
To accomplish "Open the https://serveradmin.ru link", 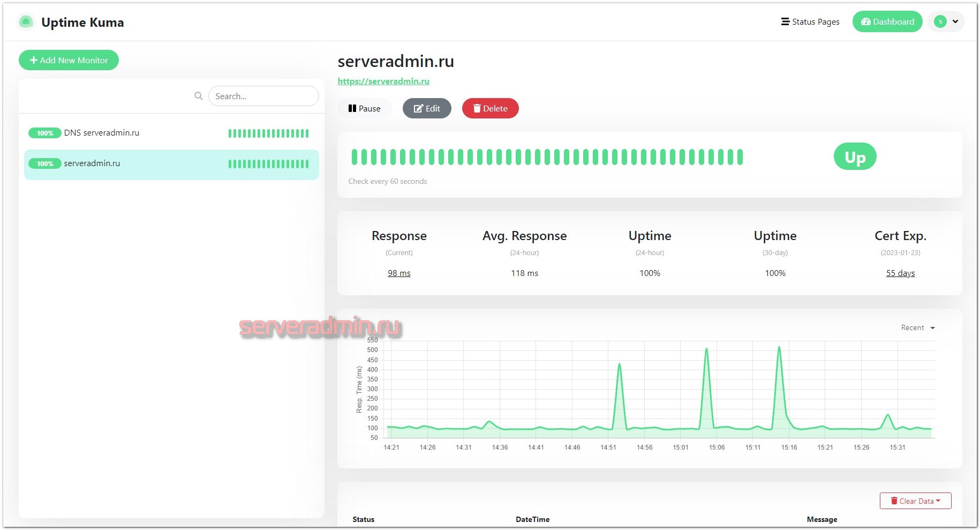I will pyautogui.click(x=383, y=81).
